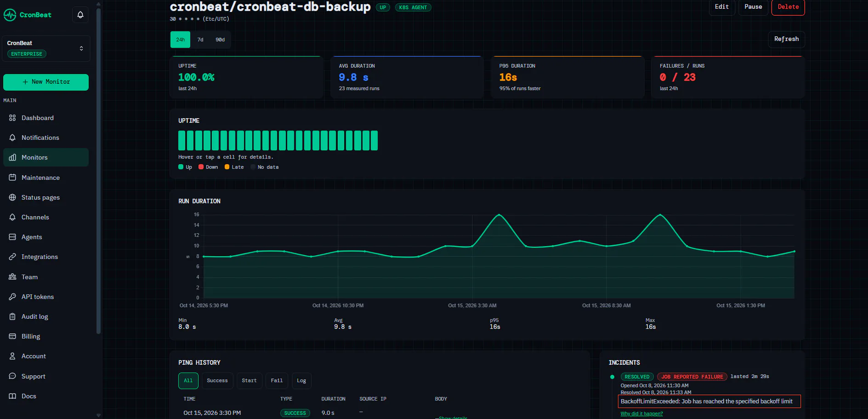The image size is (868, 419).
Task: Click the Channels bell icon
Action: [x=12, y=217]
